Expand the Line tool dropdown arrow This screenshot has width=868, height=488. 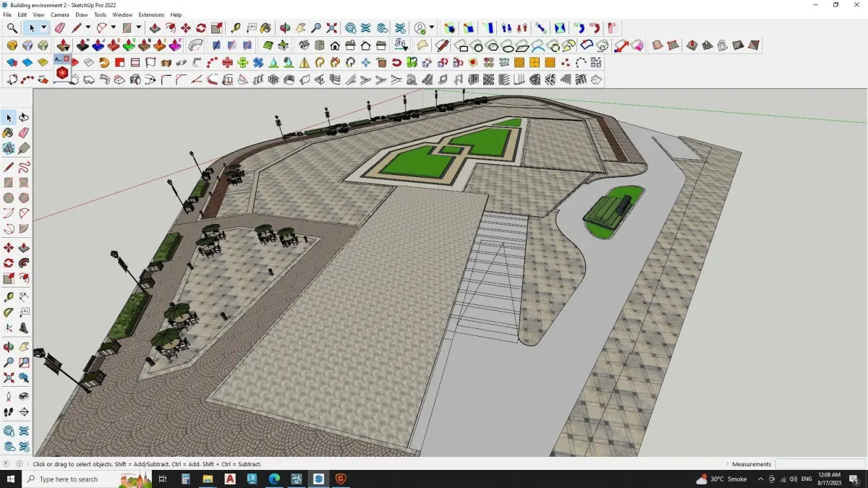[88, 28]
